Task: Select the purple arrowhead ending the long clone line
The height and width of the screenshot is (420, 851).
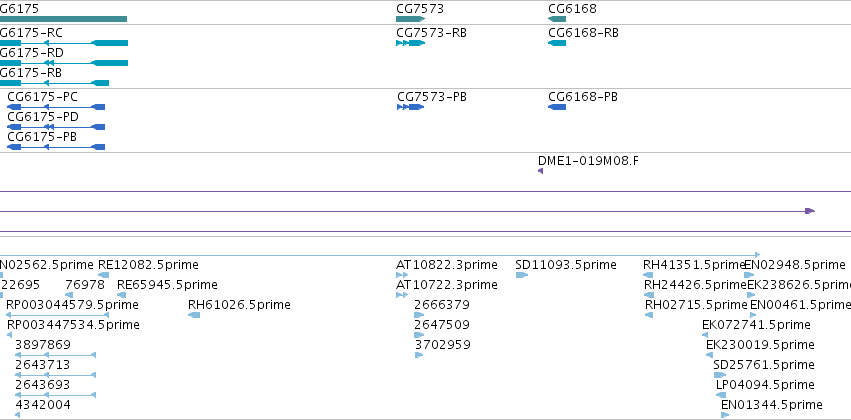Action: [x=810, y=211]
